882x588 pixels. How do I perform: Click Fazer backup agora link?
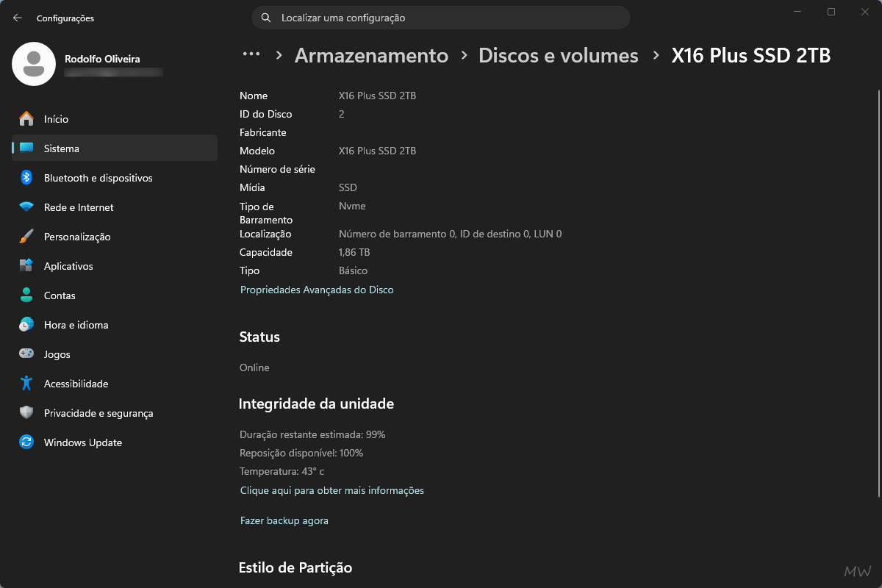click(284, 520)
